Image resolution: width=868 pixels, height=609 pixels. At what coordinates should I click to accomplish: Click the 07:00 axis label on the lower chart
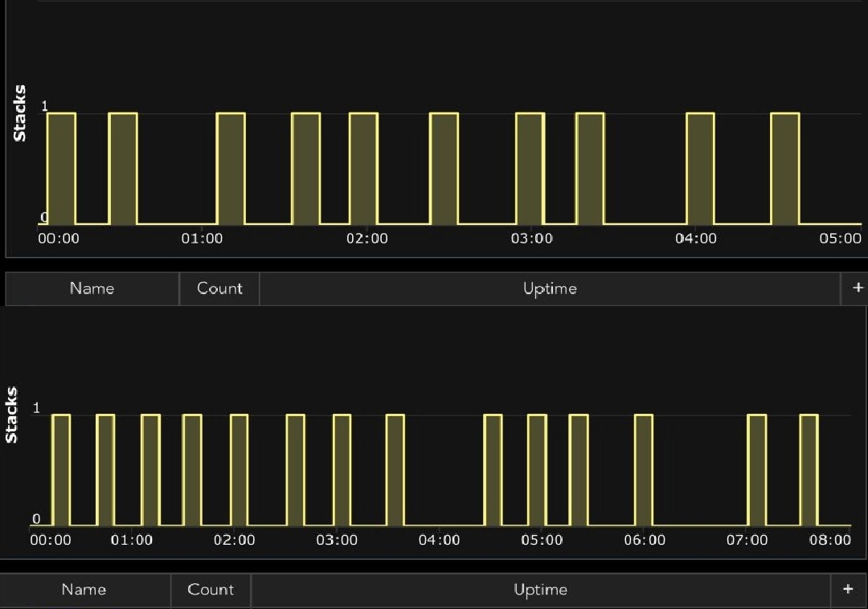point(747,540)
